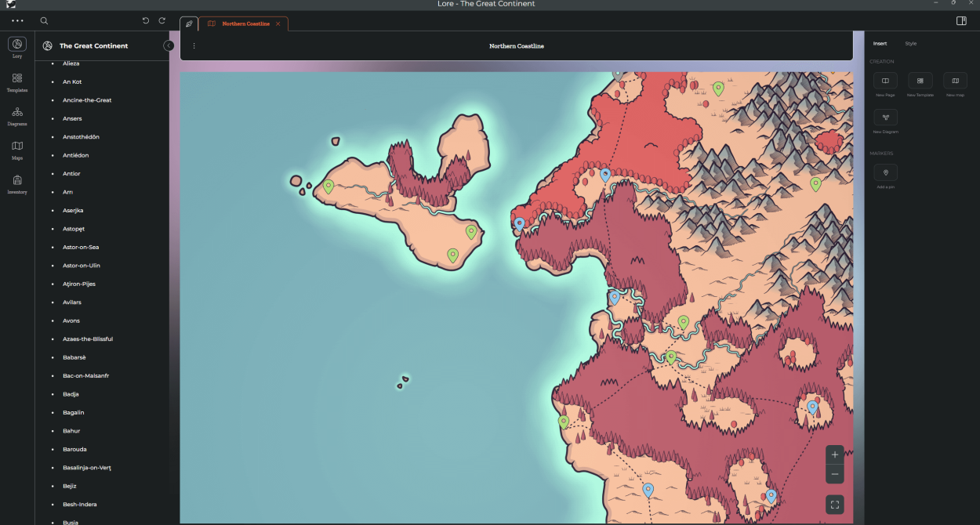Open the three-dot app menu

[x=17, y=21]
